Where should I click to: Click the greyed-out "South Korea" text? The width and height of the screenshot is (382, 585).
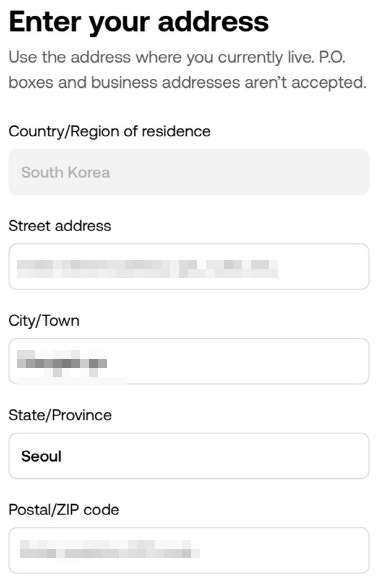(x=66, y=173)
